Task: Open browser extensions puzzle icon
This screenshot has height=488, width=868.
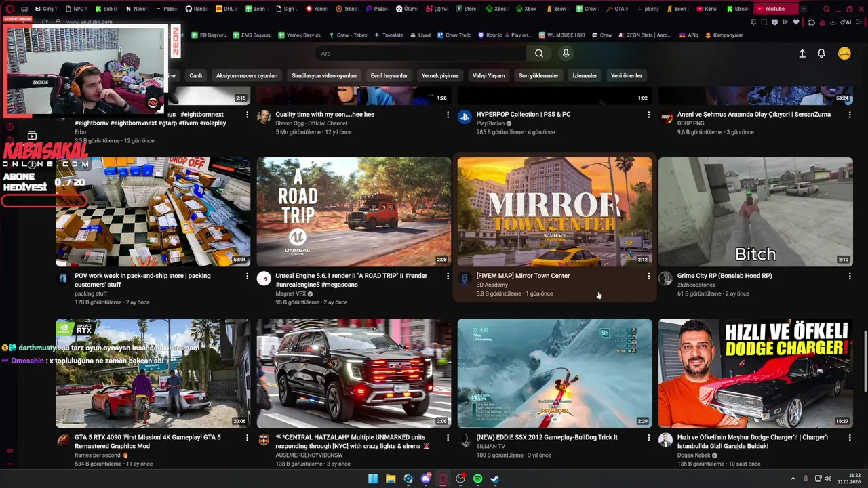Action: [x=812, y=22]
